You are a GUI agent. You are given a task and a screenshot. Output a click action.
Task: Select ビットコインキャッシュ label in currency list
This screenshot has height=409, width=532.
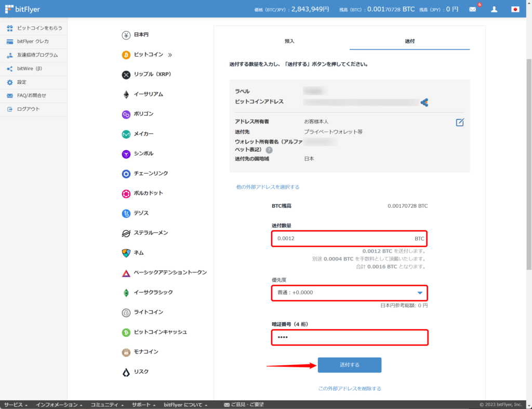point(161,332)
